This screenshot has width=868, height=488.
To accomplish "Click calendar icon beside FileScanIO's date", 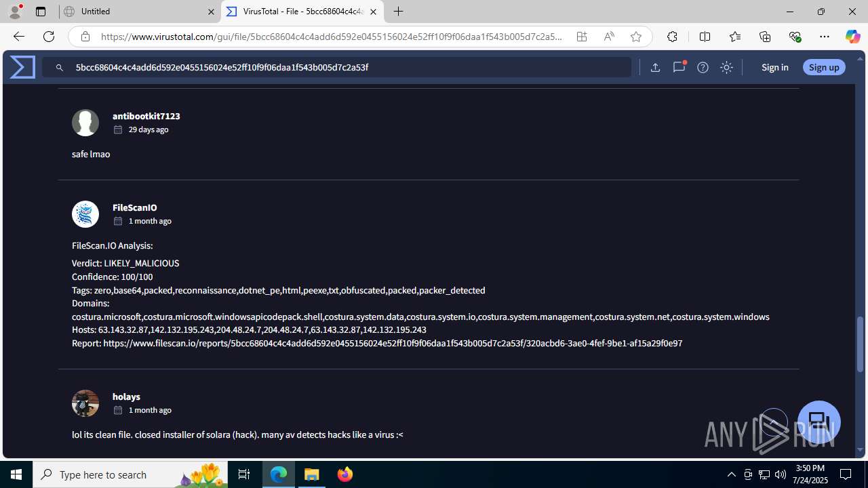I will [x=117, y=221].
